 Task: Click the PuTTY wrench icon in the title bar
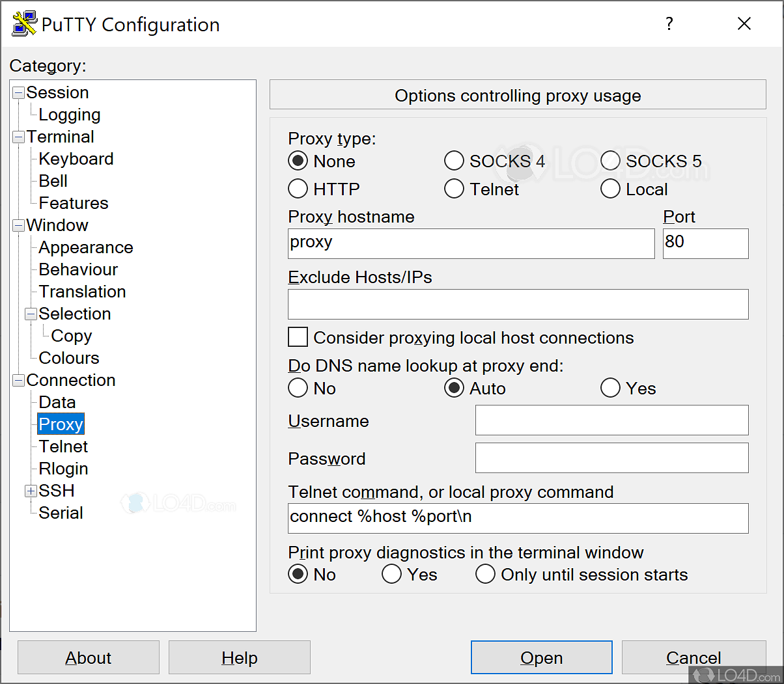[x=23, y=23]
